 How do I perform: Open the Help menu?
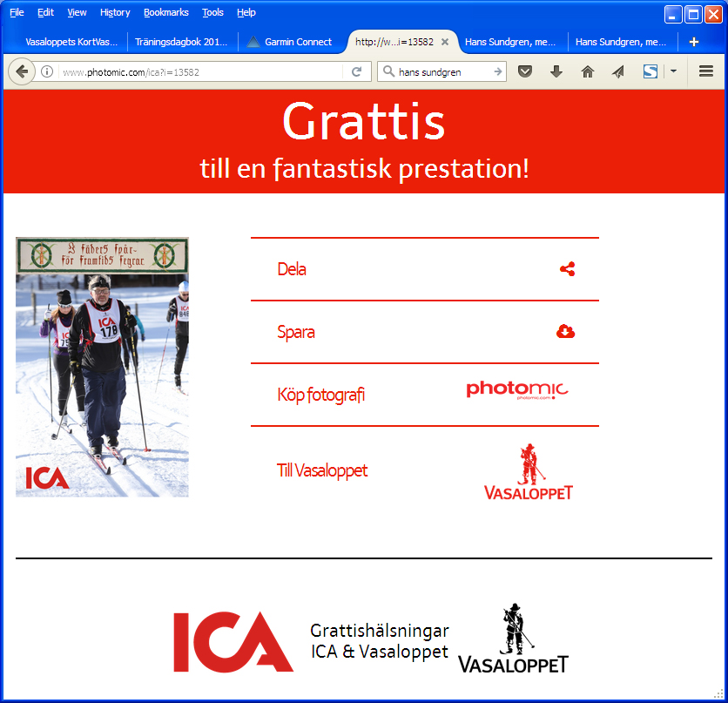tap(246, 12)
